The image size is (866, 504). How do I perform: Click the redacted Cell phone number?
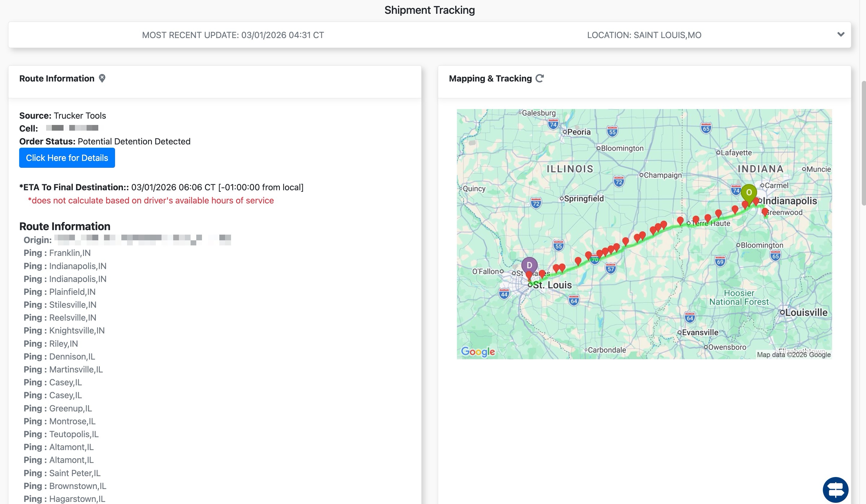[x=72, y=128]
